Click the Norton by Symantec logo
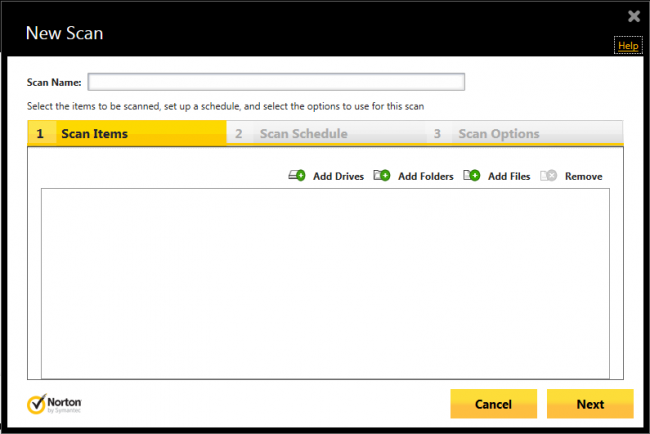 (x=50, y=404)
